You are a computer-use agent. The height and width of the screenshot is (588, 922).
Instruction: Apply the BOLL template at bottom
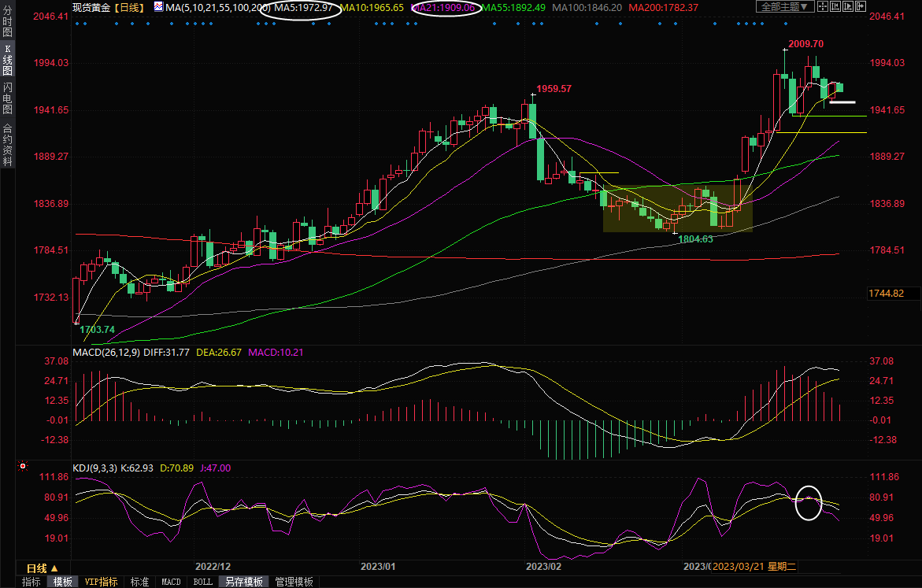(202, 582)
